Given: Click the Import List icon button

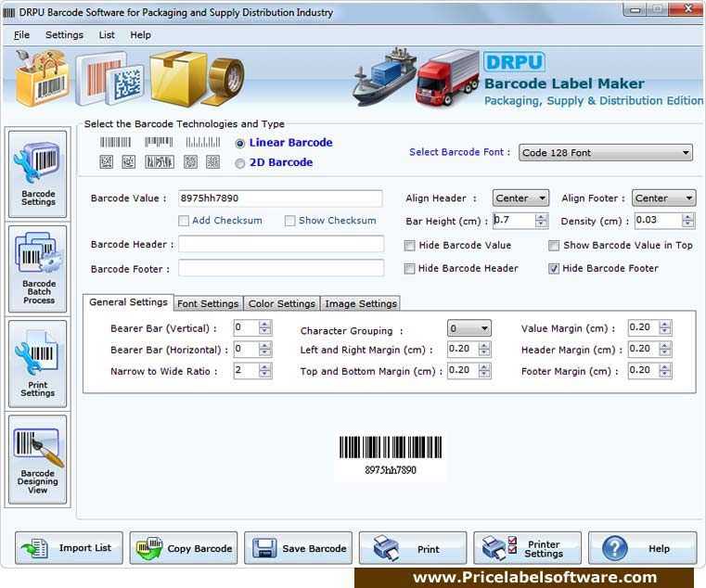Looking at the screenshot, I should click(69, 548).
